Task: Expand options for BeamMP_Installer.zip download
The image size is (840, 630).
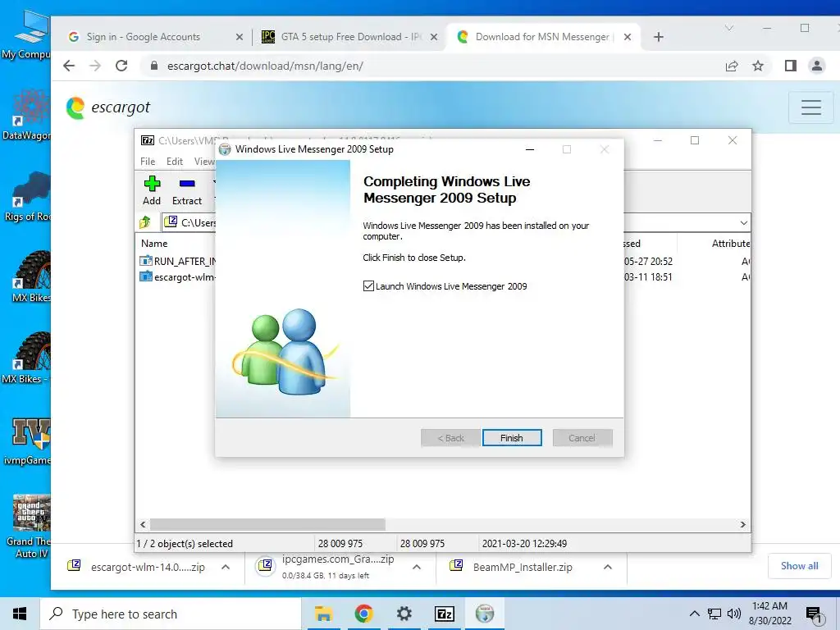Action: point(608,567)
